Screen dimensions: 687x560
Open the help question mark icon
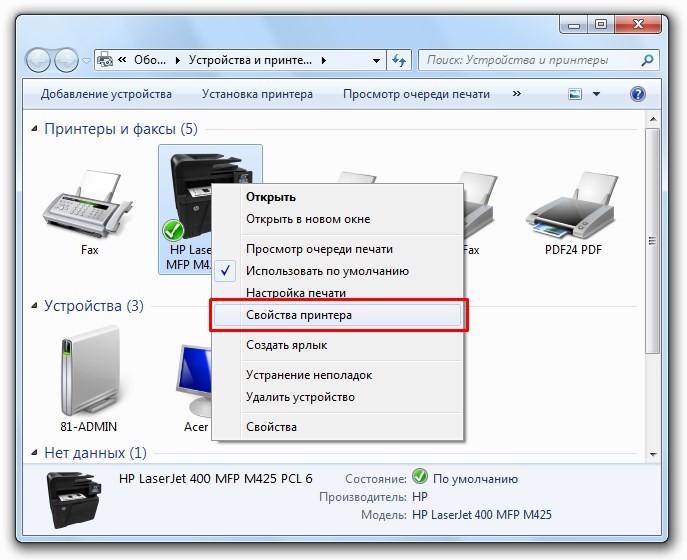(x=638, y=94)
